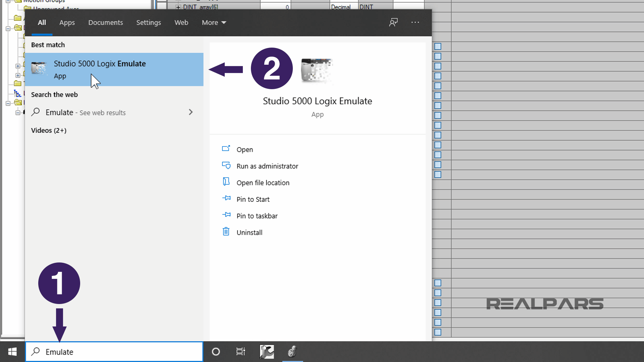Choose Uninstall action
644x362 pixels.
click(249, 233)
